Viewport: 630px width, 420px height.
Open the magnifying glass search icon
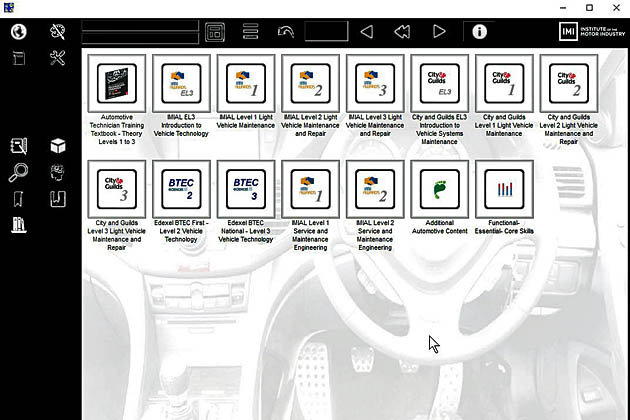18,173
